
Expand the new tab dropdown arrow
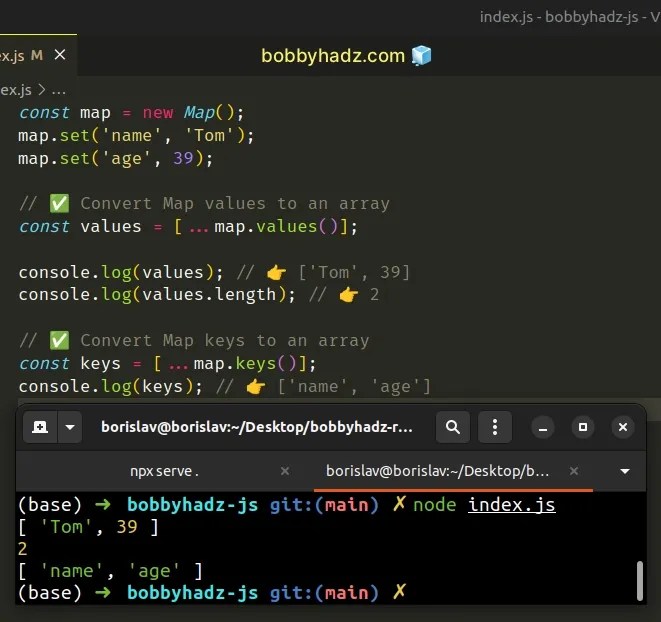(x=70, y=427)
